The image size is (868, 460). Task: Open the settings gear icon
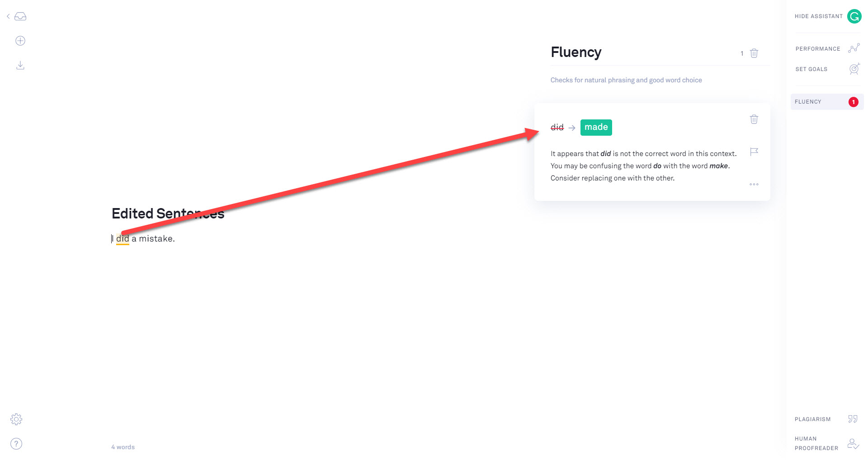tap(16, 419)
